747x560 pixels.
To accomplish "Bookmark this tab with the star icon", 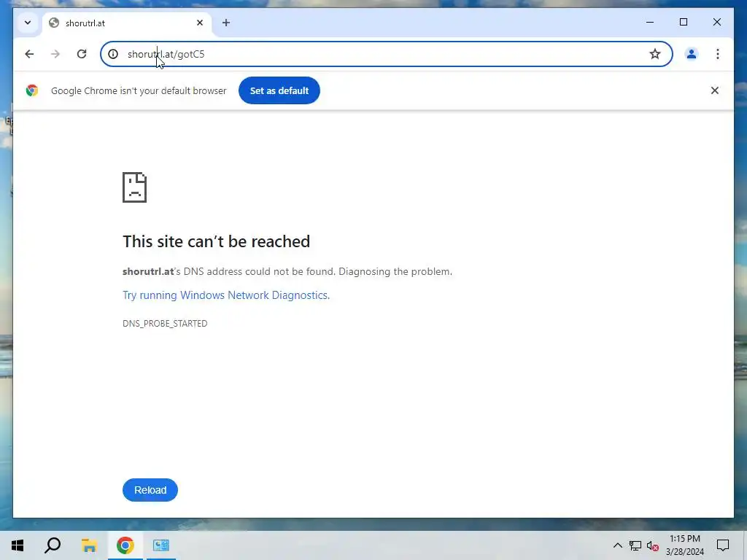I will click(x=655, y=54).
